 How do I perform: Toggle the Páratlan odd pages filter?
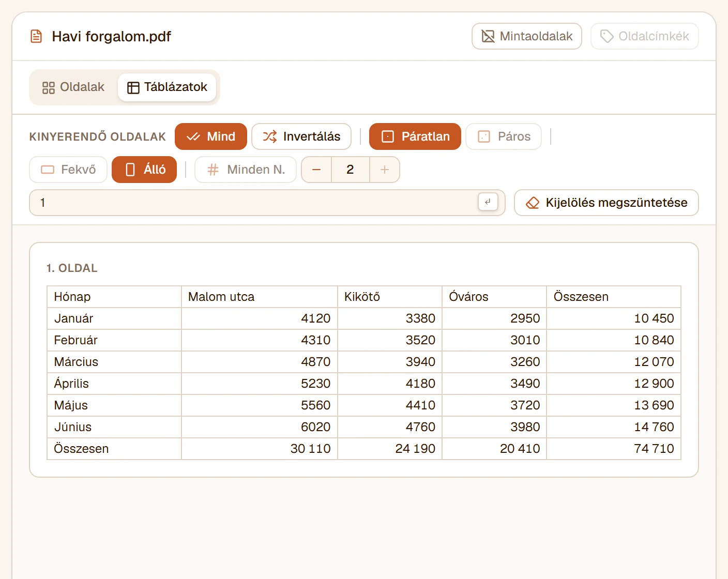tap(415, 136)
